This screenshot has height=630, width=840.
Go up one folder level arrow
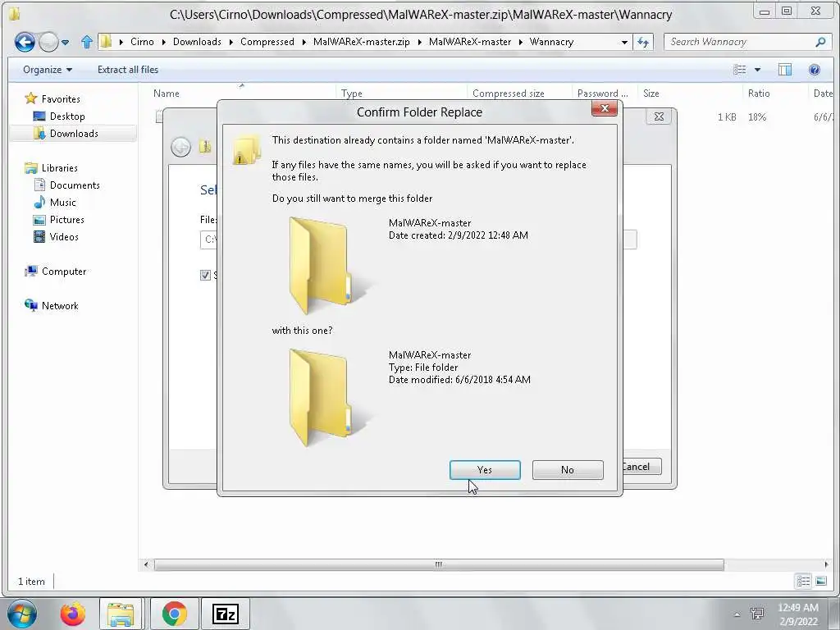[x=87, y=42]
